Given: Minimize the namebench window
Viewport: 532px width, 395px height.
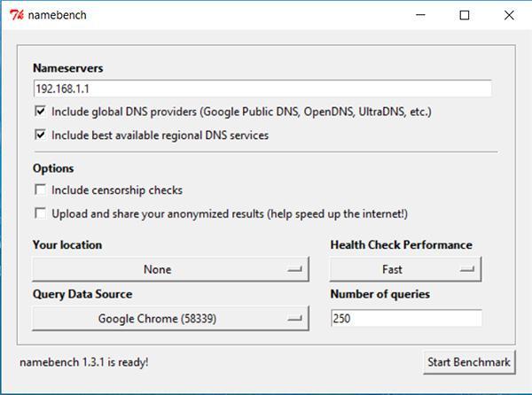Looking at the screenshot, I should (x=420, y=15).
